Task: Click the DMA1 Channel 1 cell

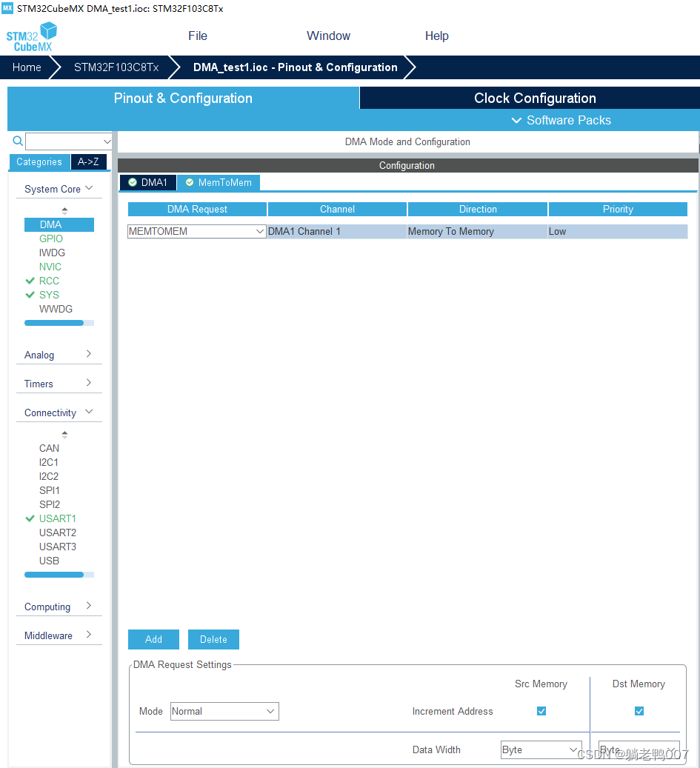Action: point(337,231)
